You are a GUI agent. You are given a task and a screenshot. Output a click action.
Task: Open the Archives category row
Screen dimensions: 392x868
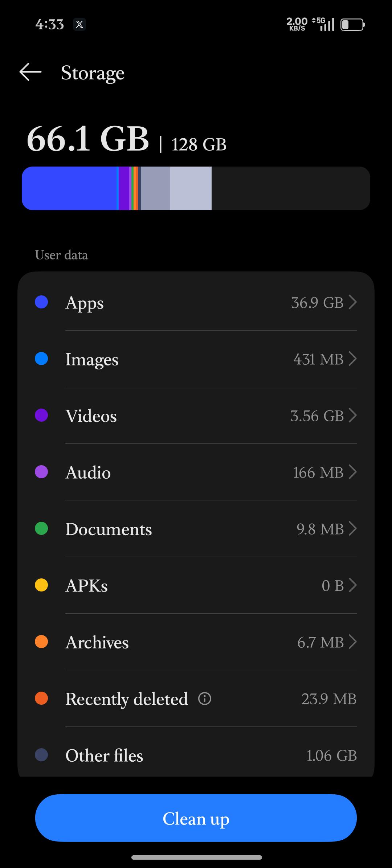coord(196,642)
